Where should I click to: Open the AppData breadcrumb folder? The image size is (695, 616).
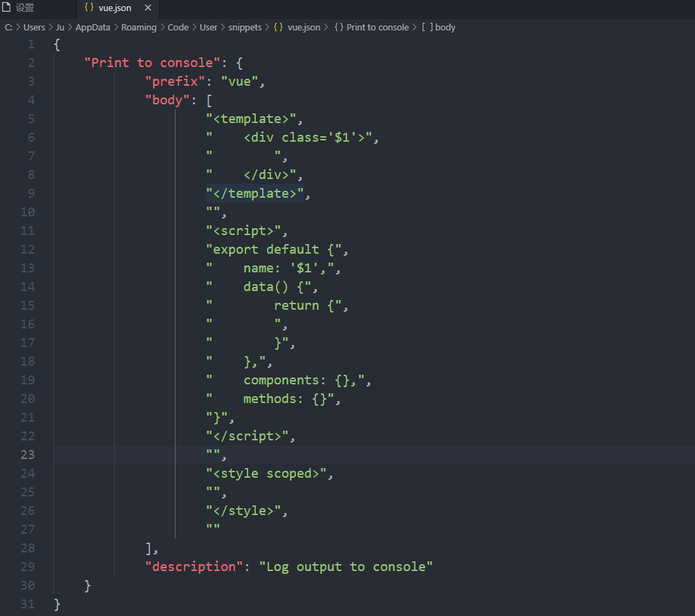tap(93, 28)
